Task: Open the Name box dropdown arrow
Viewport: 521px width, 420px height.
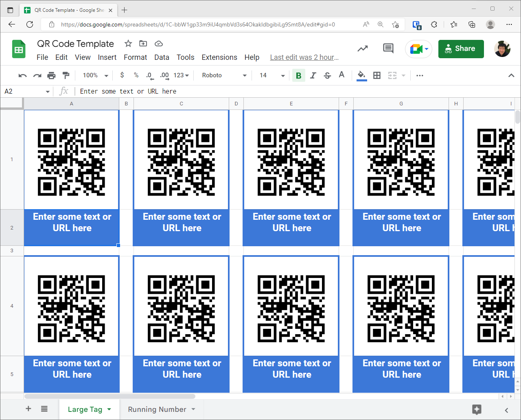Action: click(47, 92)
